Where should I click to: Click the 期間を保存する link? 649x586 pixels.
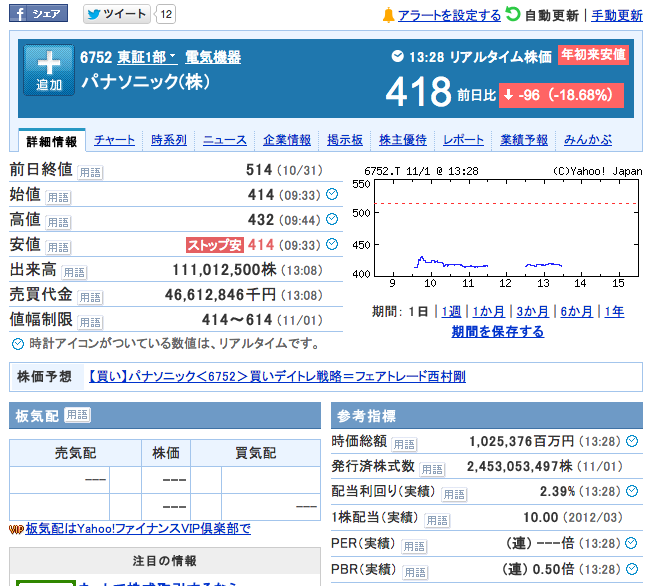click(498, 331)
